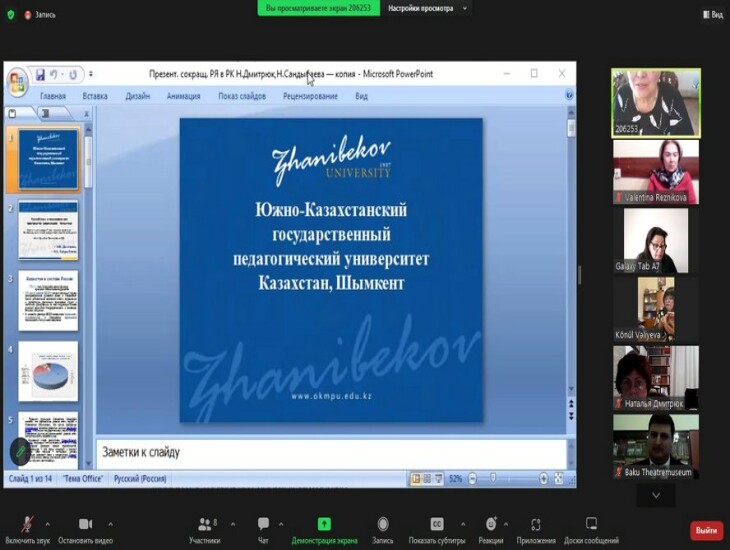Open the PowerPoint Office button menu

[x=18, y=82]
